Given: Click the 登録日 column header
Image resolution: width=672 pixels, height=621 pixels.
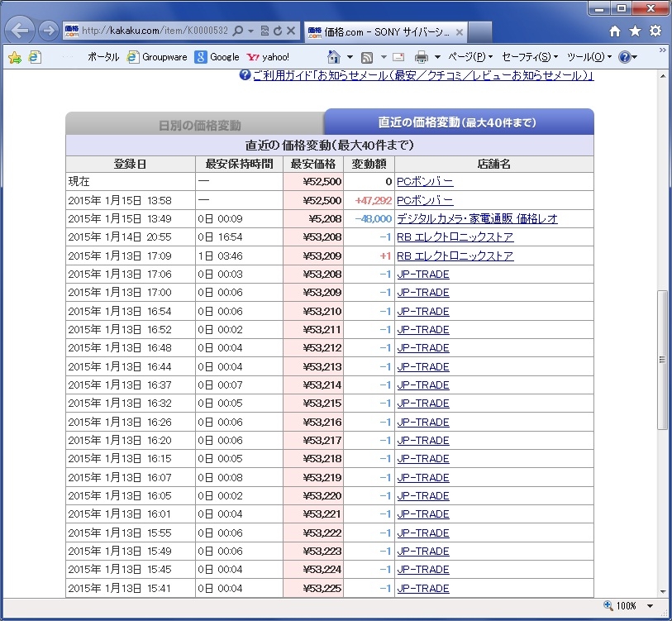Looking at the screenshot, I should (x=131, y=164).
